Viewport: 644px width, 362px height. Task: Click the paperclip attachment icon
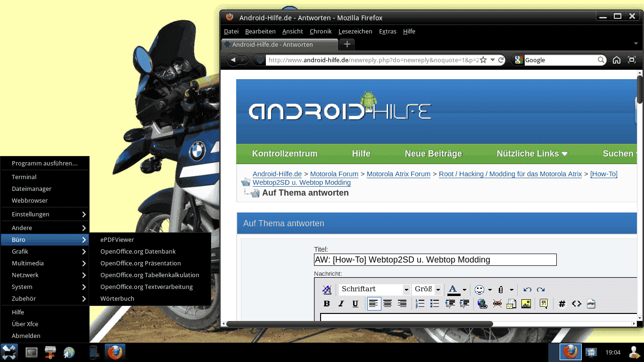click(x=501, y=289)
